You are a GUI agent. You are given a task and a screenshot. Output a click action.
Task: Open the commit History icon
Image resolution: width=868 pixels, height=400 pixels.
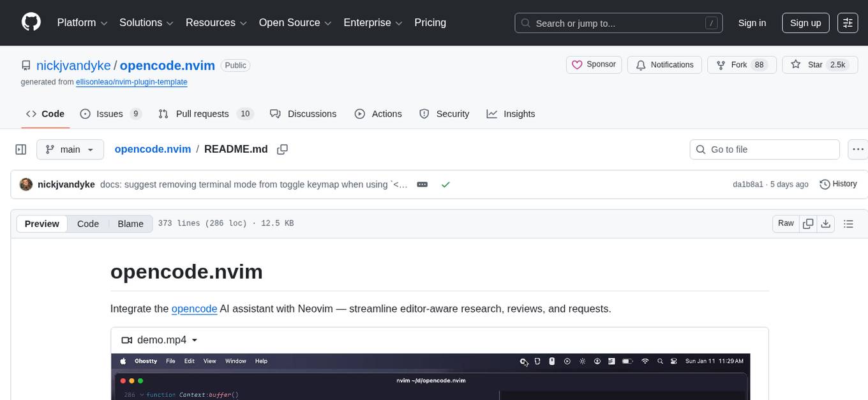point(824,184)
